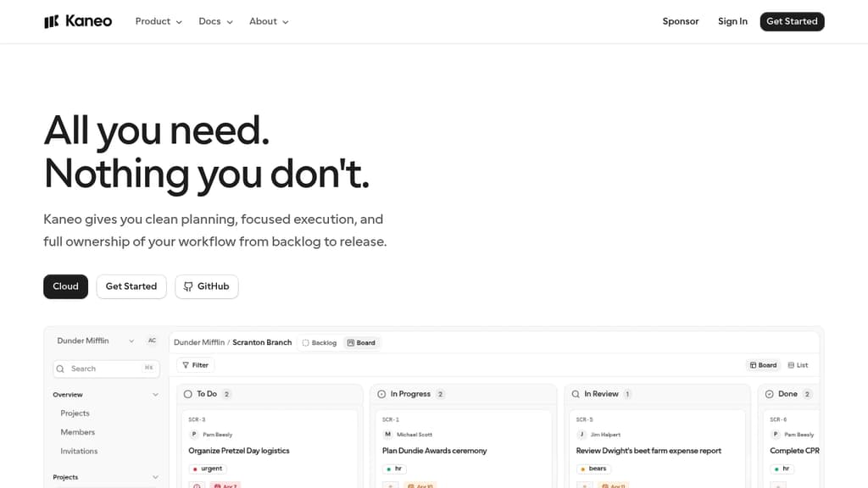Image resolution: width=868 pixels, height=488 pixels.
Task: Click the GitHub icon on the GitHub button
Action: (x=186, y=286)
